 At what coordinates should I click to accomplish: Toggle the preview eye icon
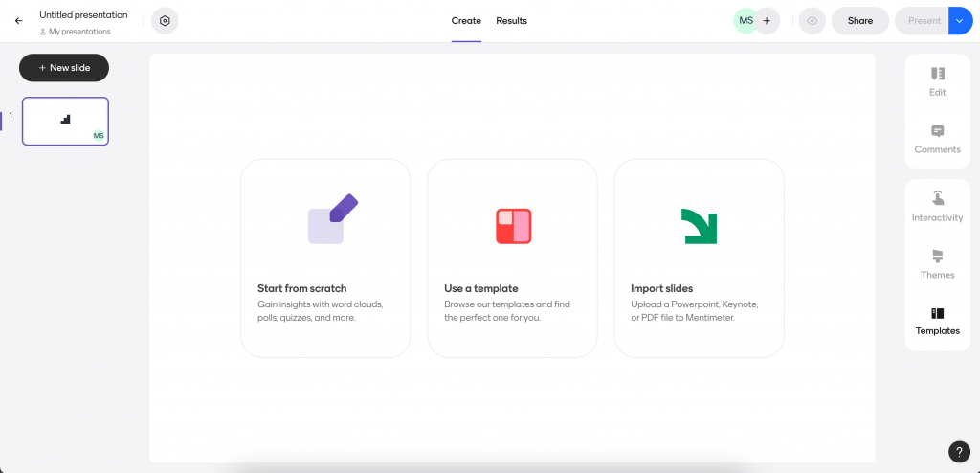813,21
